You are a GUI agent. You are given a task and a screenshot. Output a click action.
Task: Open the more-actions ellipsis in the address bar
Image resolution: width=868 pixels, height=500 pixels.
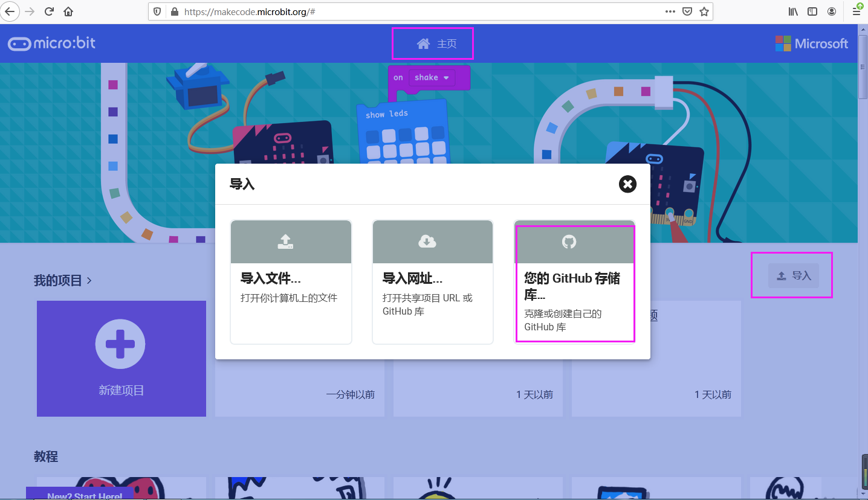670,11
